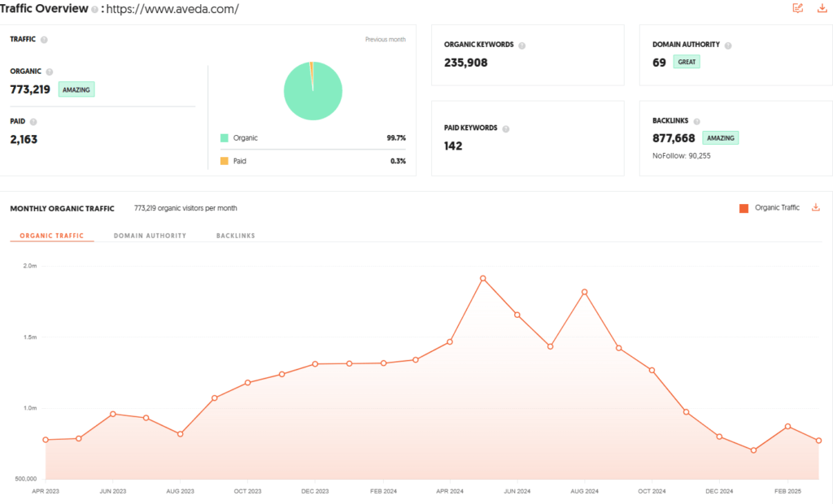833x504 pixels.
Task: Click the FEB 2025 data point
Action: (787, 427)
